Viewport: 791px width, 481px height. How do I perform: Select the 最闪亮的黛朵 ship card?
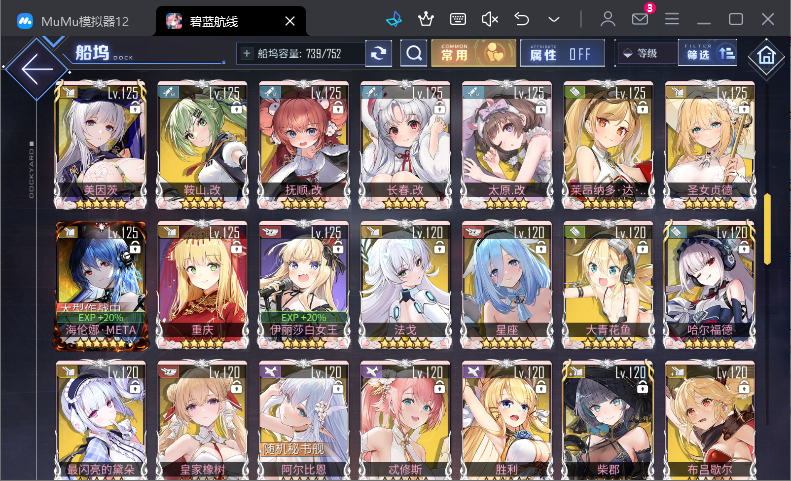(100, 420)
